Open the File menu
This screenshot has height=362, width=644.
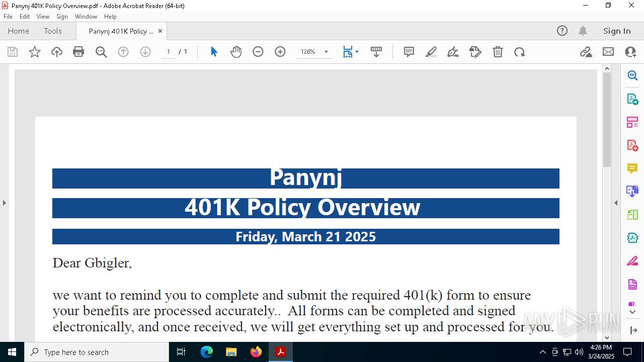tap(8, 17)
